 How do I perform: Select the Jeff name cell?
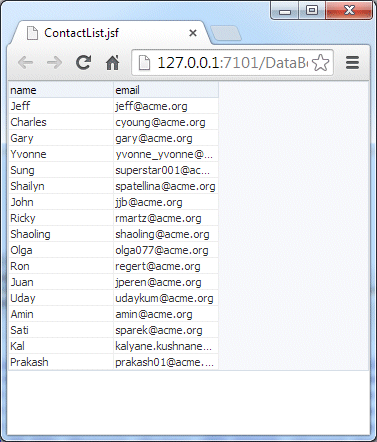61,106
